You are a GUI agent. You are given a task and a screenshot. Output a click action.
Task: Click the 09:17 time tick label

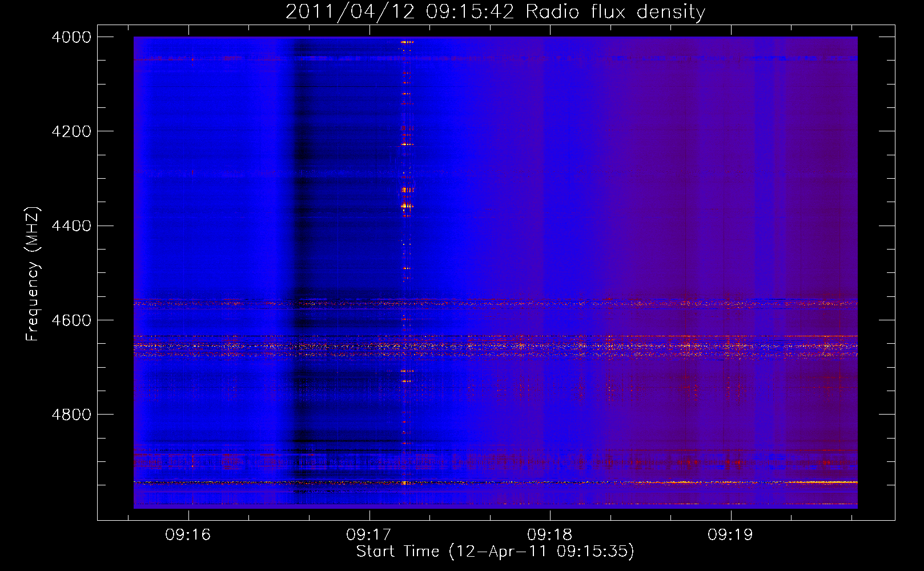(x=369, y=534)
